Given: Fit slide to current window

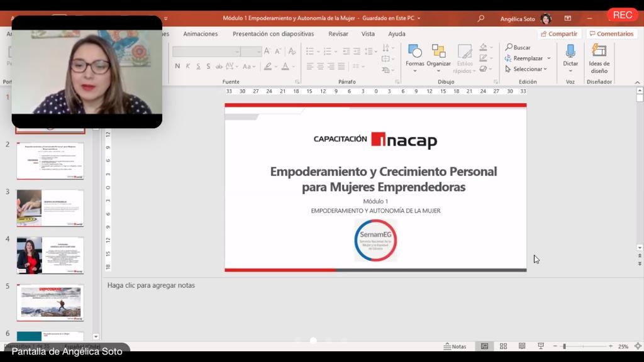Looking at the screenshot, I should (638, 346).
